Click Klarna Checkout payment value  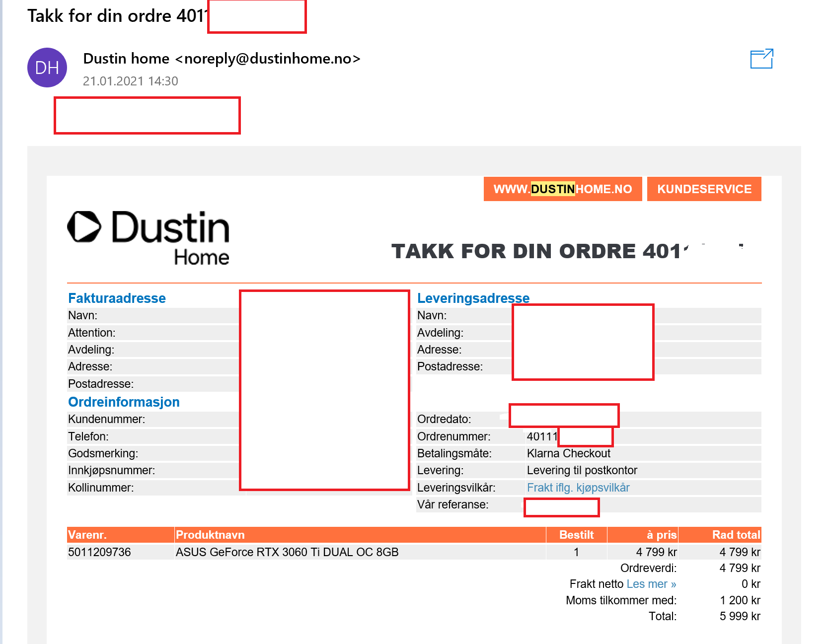click(569, 453)
